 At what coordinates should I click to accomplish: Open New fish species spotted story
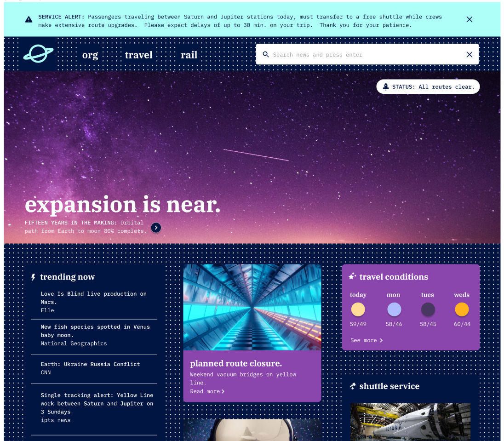[x=95, y=331]
